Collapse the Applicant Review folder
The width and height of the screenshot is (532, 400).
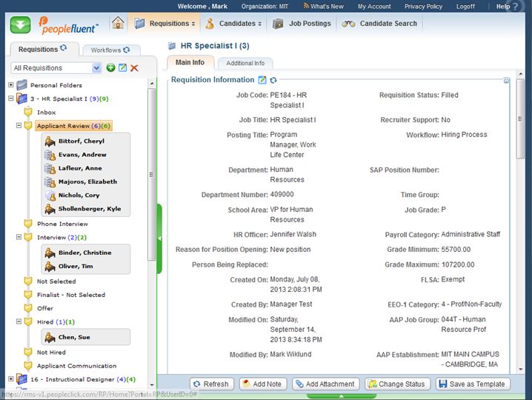[19, 126]
